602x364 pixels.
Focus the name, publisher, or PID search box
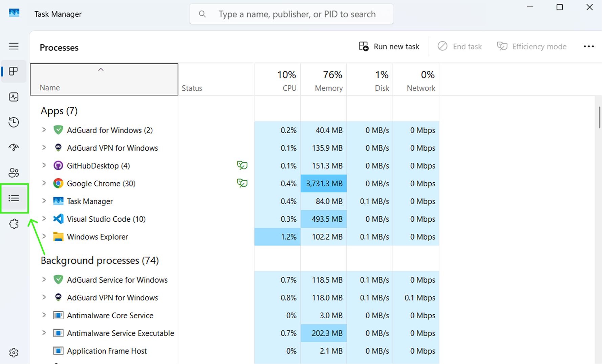292,14
